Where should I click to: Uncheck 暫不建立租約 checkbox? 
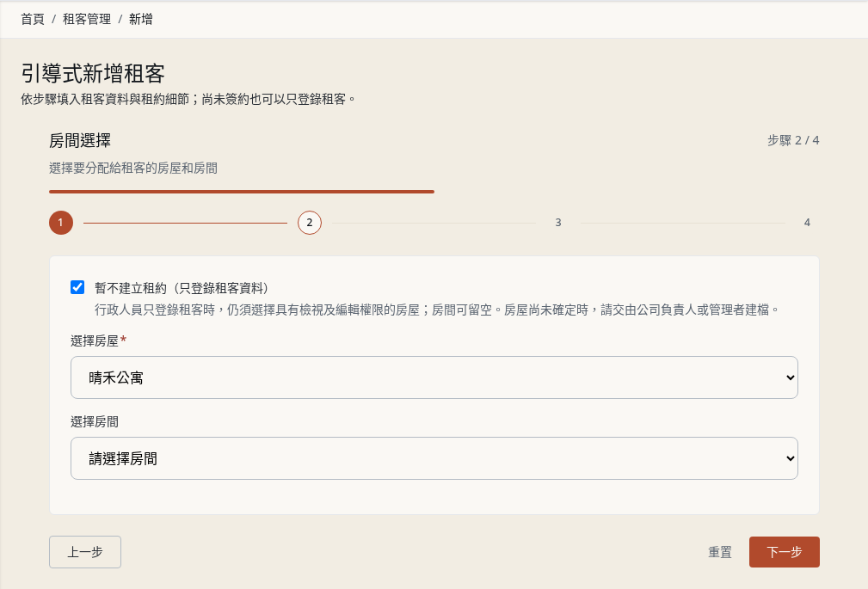[77, 287]
